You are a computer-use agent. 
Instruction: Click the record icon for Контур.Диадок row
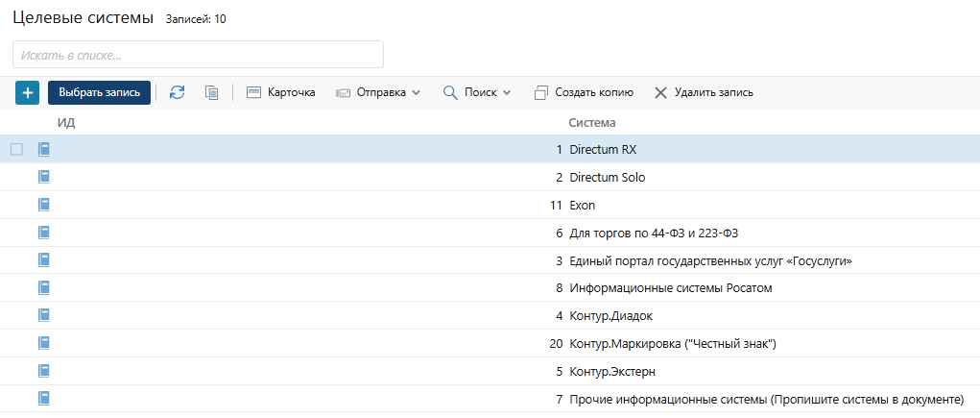pyautogui.click(x=43, y=315)
